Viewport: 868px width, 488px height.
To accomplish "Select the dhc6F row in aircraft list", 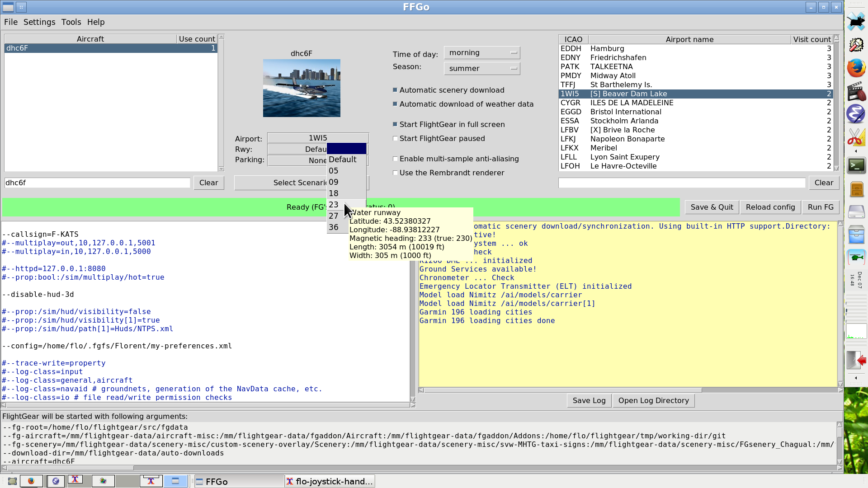I will (x=111, y=48).
